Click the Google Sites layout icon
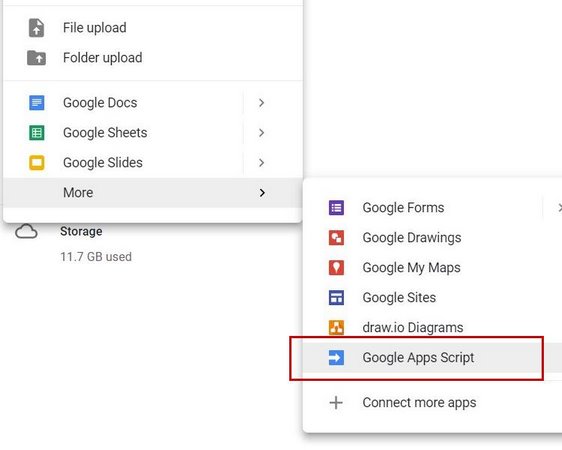562x450 pixels. pyautogui.click(x=336, y=298)
